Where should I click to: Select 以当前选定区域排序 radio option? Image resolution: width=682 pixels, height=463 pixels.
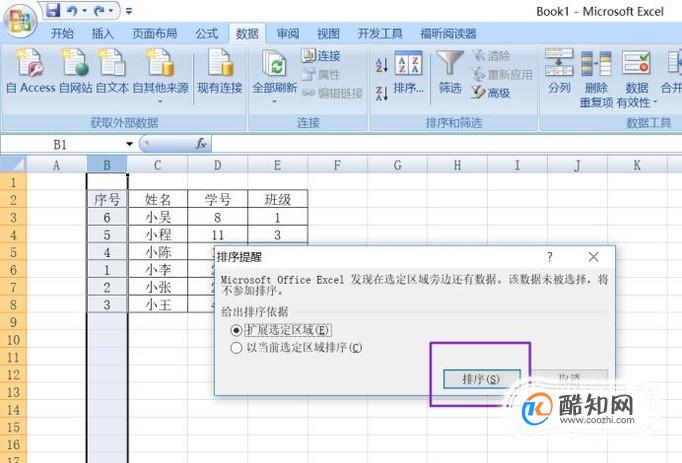[x=236, y=348]
